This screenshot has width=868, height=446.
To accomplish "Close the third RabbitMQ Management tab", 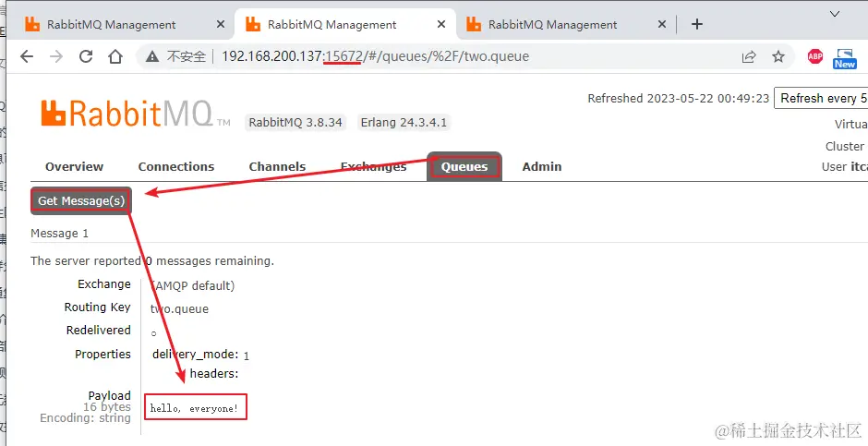I will (x=661, y=24).
